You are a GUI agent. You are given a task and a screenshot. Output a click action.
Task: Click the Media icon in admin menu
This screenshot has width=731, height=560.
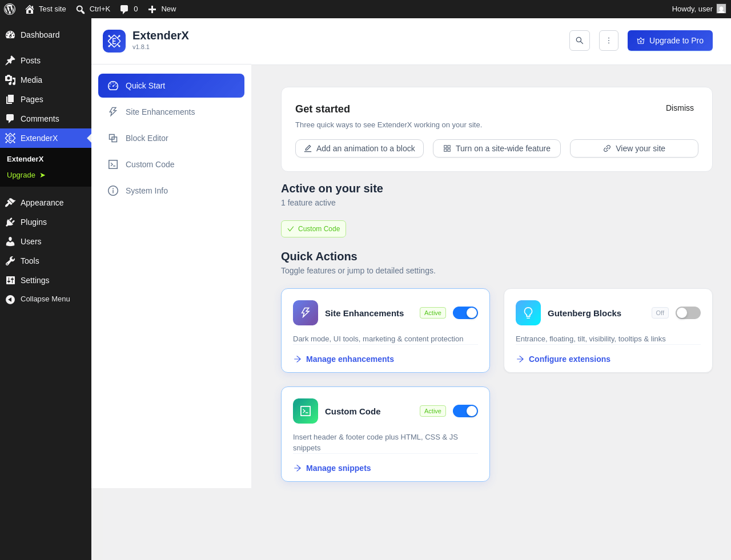click(x=10, y=80)
